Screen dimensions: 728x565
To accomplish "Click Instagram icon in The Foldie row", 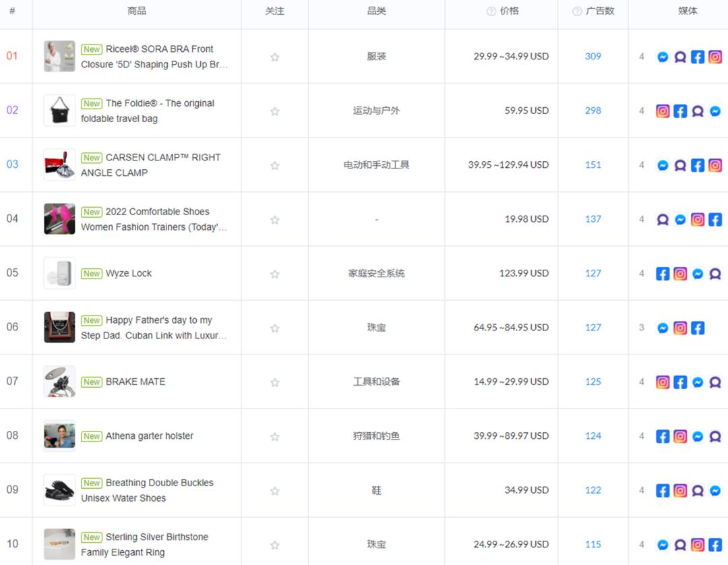I will click(x=663, y=111).
